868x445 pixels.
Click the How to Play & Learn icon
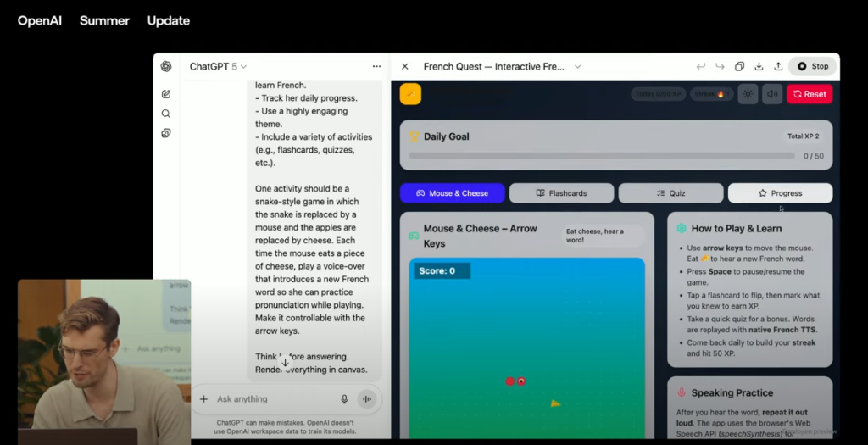[682, 229]
